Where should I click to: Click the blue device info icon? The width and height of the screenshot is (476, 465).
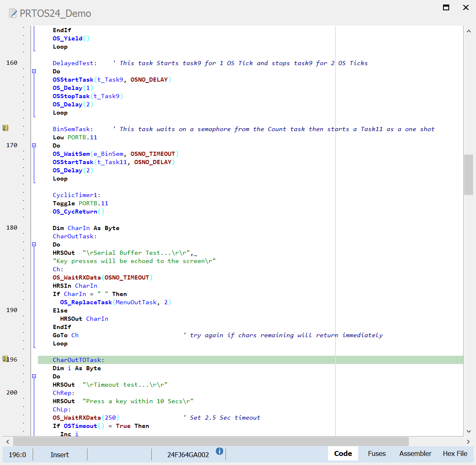(x=219, y=451)
